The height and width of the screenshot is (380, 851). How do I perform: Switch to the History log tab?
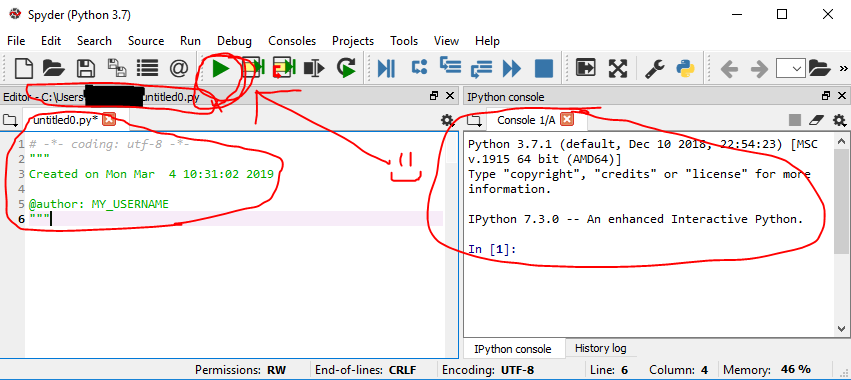600,348
